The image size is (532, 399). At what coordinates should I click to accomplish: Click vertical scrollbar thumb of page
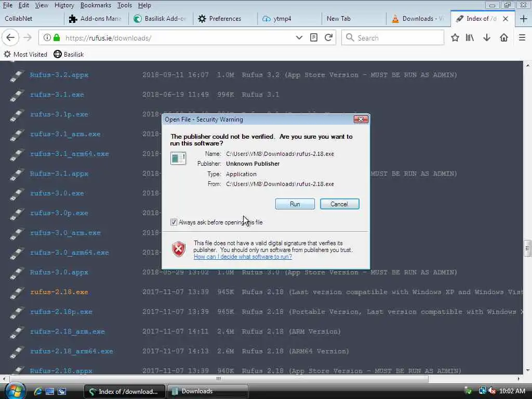[x=527, y=249]
